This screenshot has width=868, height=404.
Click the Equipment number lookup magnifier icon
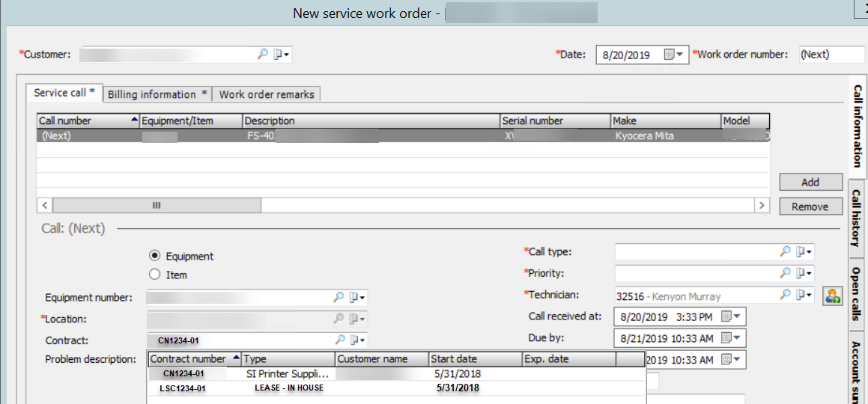pyautogui.click(x=339, y=297)
